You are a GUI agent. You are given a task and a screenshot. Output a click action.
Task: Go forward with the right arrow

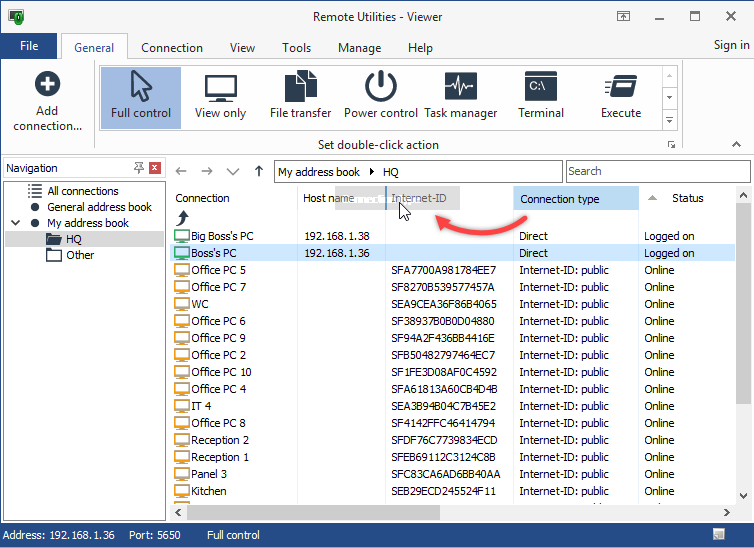click(207, 171)
